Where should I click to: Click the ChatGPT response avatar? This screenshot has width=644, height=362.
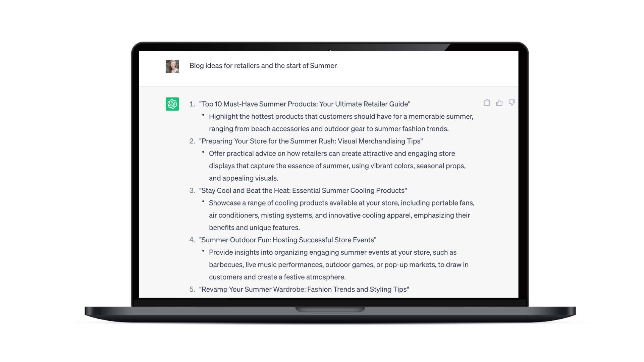point(172,104)
